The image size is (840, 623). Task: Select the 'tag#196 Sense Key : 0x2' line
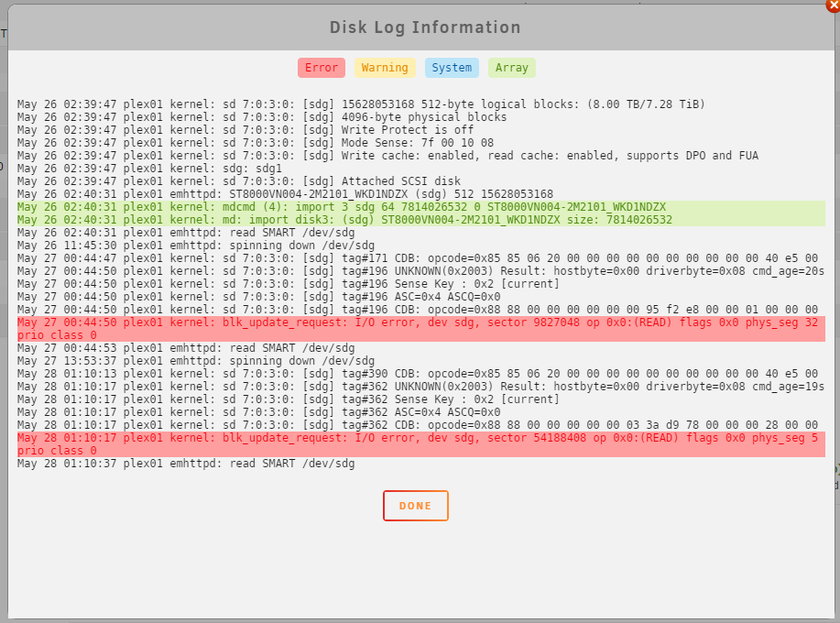pos(289,284)
